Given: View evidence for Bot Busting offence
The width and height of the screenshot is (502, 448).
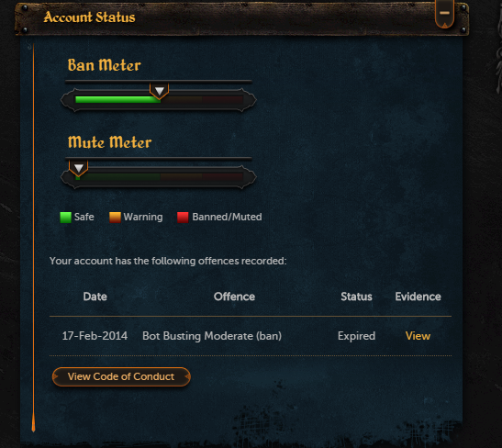Looking at the screenshot, I should pos(418,336).
